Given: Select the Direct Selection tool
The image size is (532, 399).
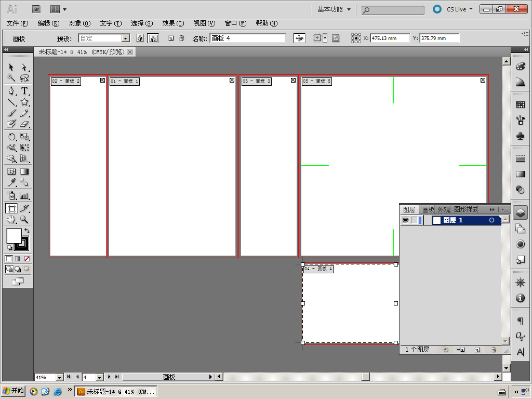Looking at the screenshot, I should coord(24,67).
